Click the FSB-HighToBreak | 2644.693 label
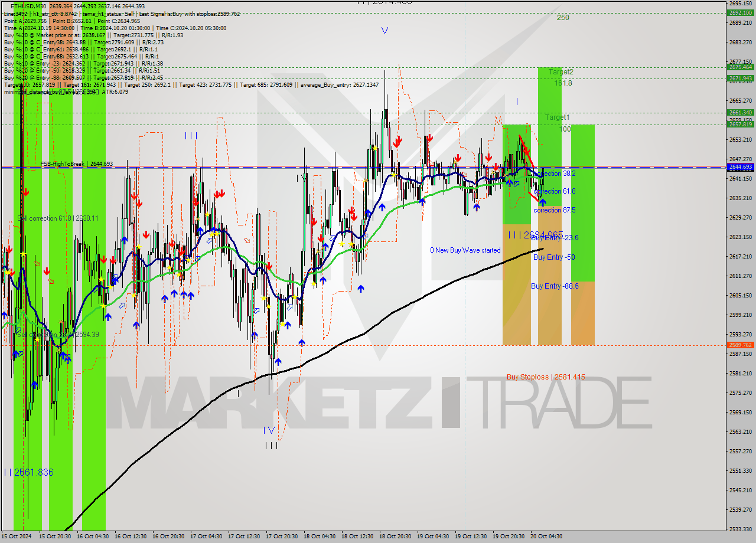 (76, 163)
